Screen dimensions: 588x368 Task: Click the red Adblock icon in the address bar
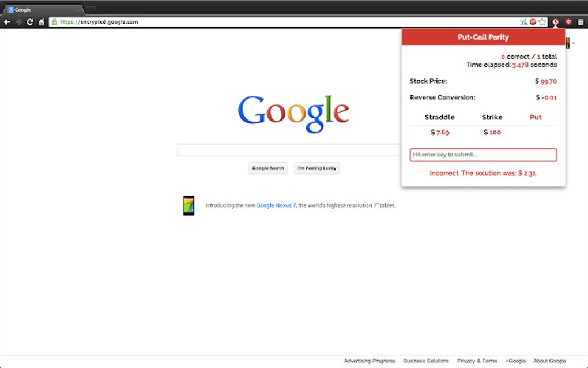tap(533, 22)
